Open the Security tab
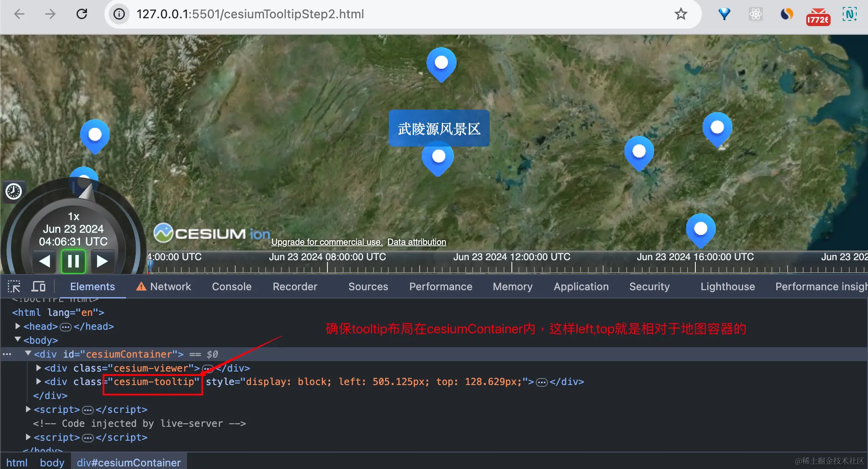Viewport: 868px width, 469px height. click(649, 286)
